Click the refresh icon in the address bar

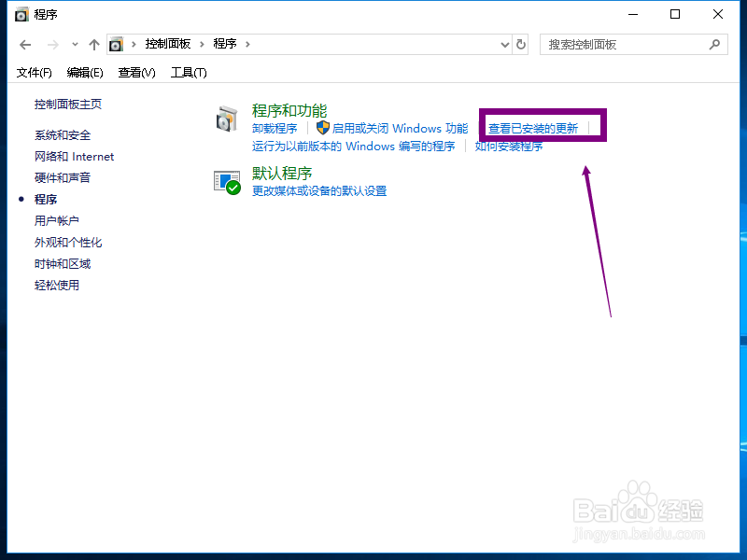521,44
